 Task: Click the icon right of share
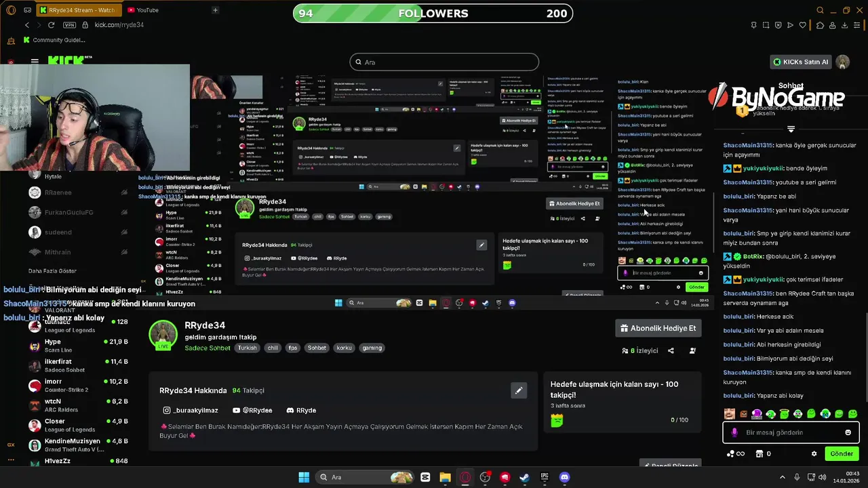point(692,350)
